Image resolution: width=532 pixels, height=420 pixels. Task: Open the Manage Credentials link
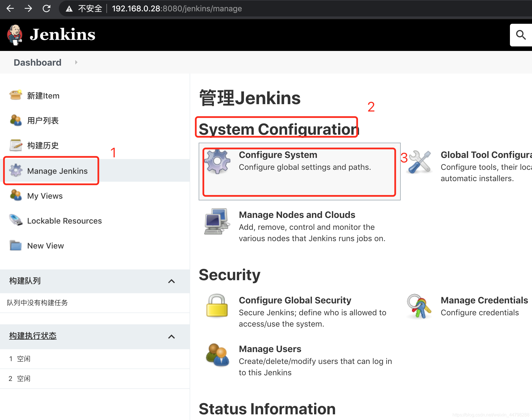point(484,300)
